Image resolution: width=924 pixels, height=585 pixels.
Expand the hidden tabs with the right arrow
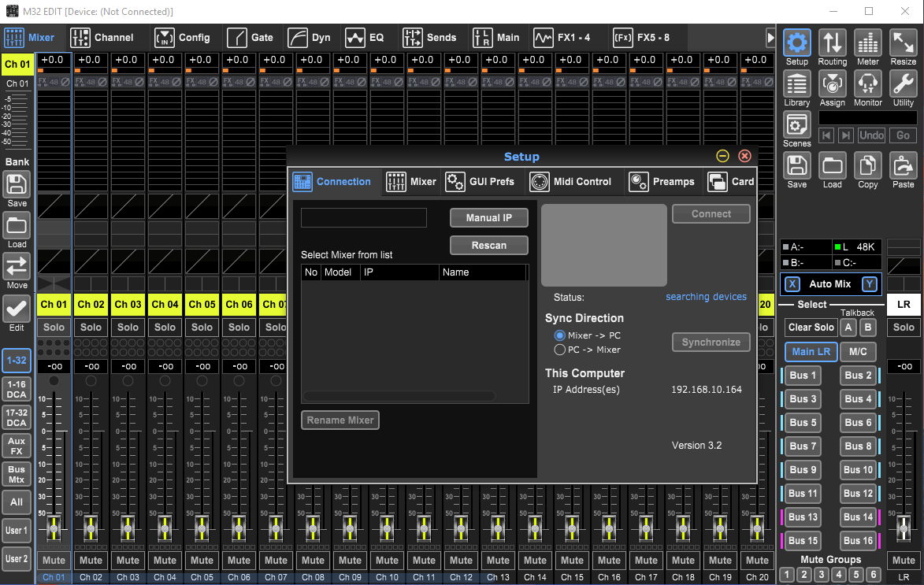773,37
